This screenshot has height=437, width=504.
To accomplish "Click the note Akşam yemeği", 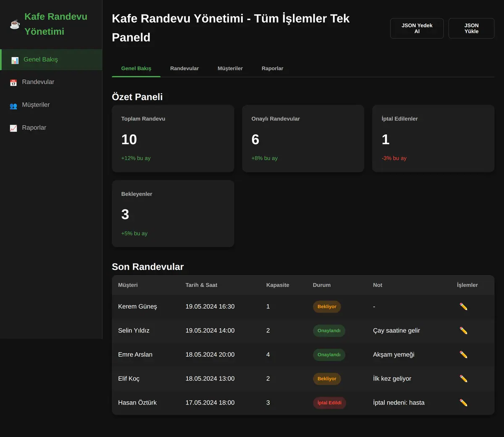I will coord(394,355).
